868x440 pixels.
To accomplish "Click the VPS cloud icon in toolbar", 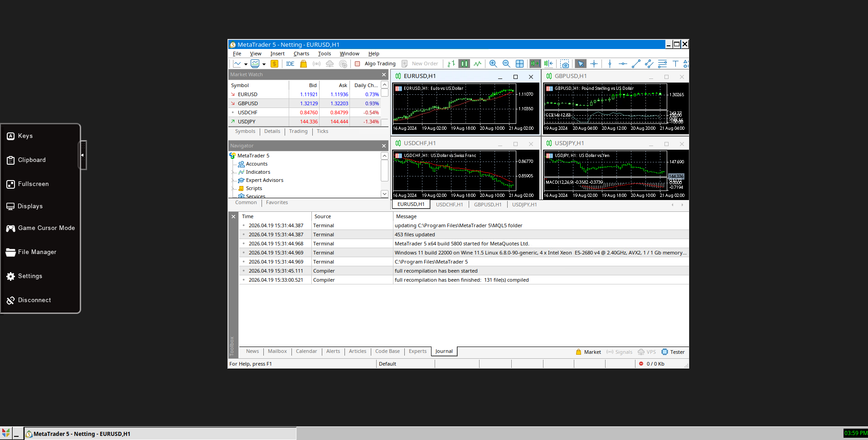I will pos(330,64).
